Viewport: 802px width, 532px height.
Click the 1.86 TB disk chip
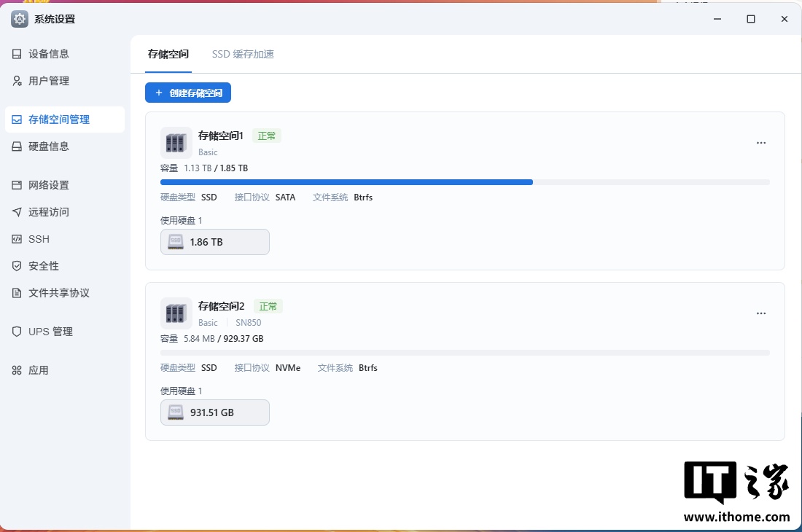pyautogui.click(x=215, y=242)
